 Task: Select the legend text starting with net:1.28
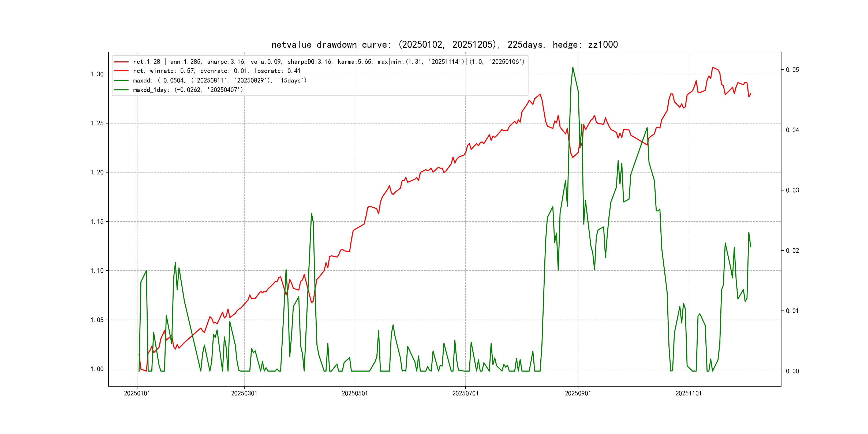(328, 62)
